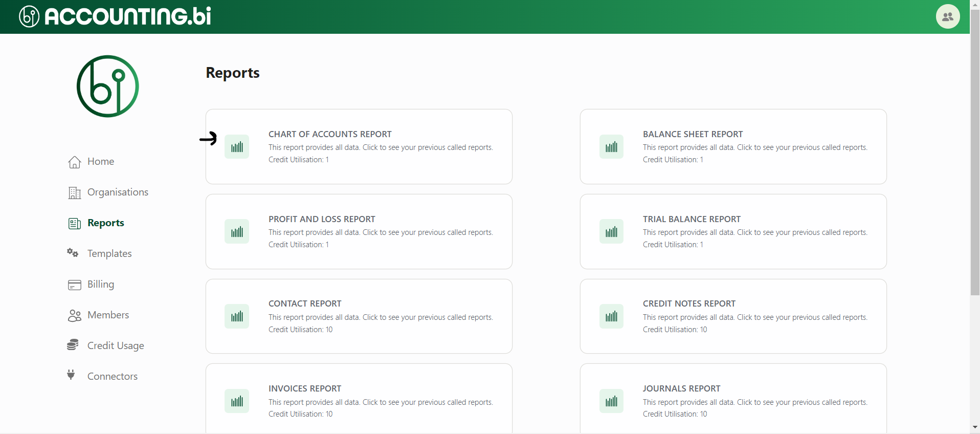Navigate to Billing page
Image resolution: width=980 pixels, height=434 pixels.
(101, 285)
